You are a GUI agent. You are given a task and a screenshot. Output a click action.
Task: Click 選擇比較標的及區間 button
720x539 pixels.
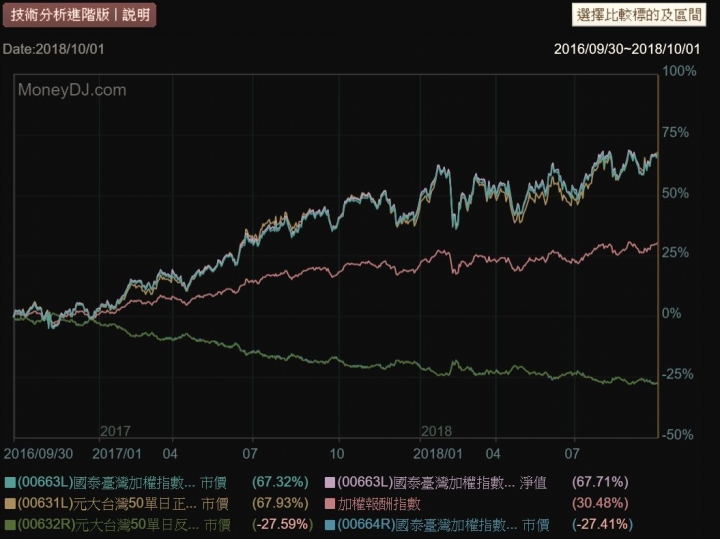(639, 15)
